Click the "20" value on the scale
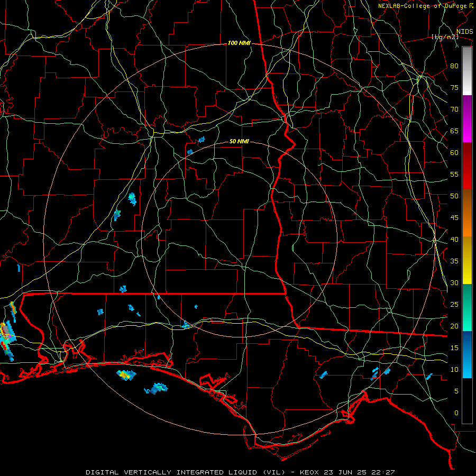Viewport: 476px width, 476px height. 454,326
